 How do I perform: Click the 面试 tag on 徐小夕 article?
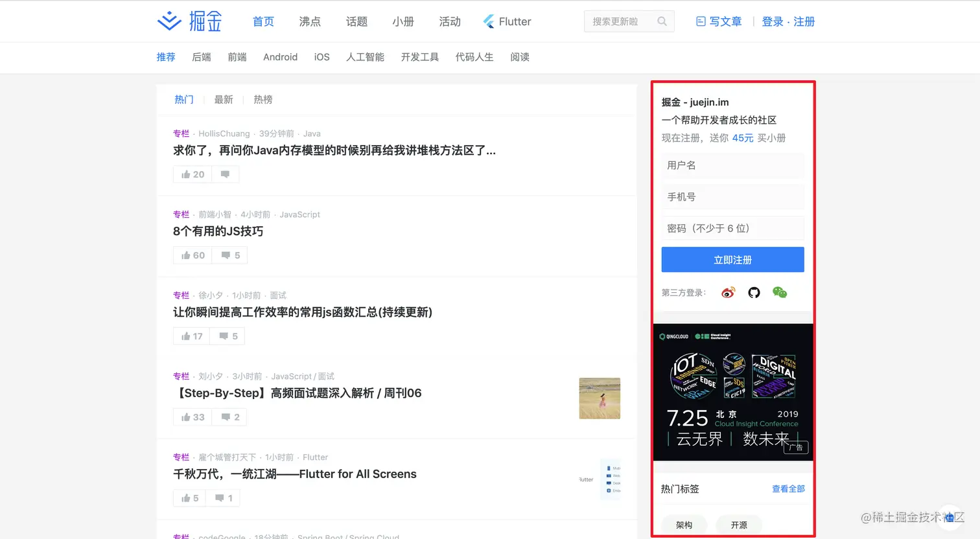click(x=278, y=295)
